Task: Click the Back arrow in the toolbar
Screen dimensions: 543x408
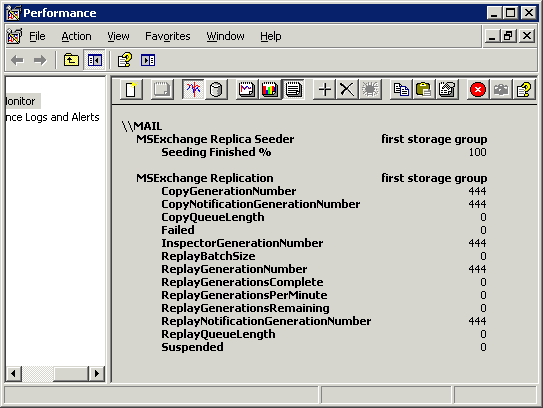Action: pyautogui.click(x=17, y=60)
